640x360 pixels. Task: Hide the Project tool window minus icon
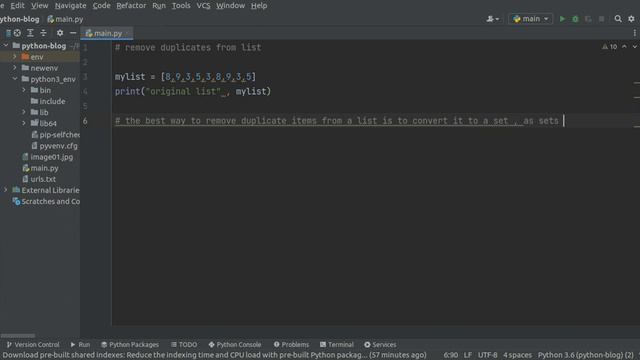(73, 33)
